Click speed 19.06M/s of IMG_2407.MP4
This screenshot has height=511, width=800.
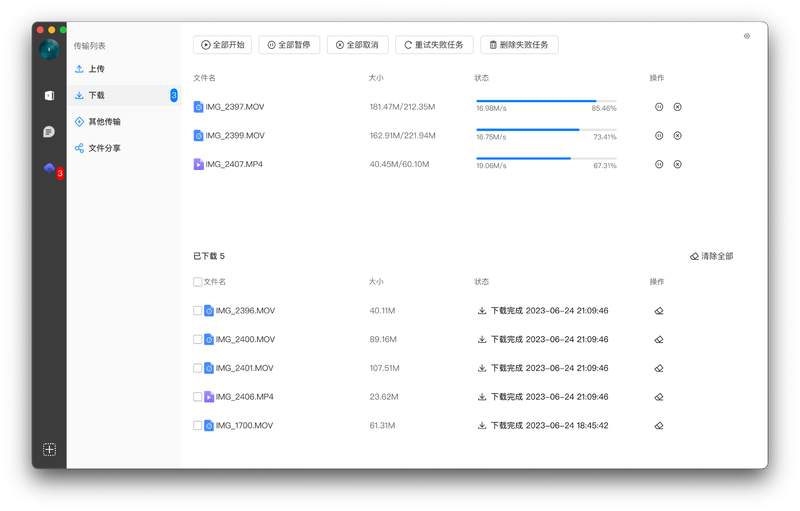(x=491, y=166)
